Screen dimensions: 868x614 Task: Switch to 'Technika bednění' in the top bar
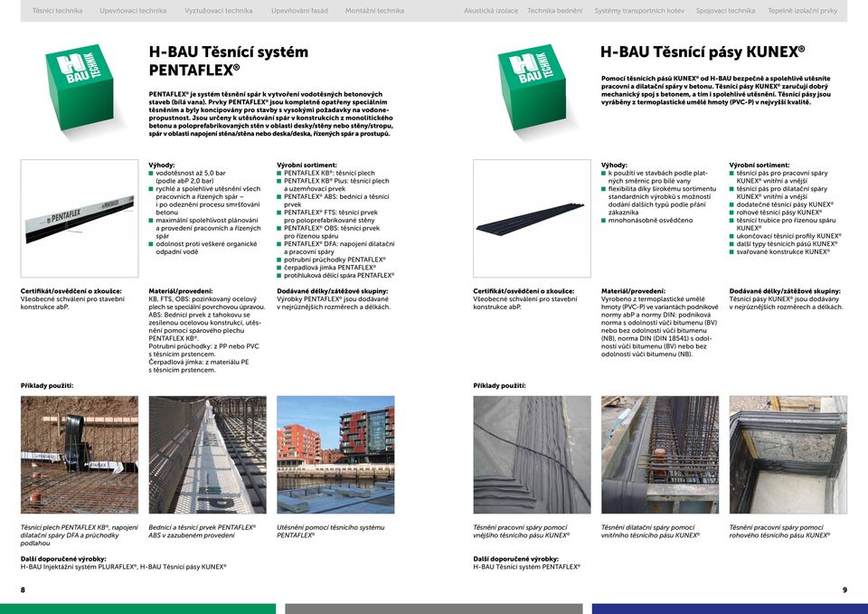tap(554, 11)
